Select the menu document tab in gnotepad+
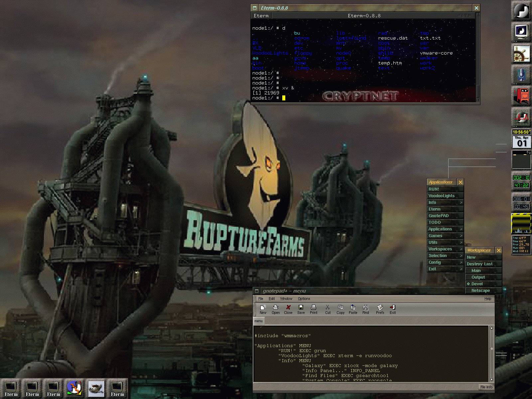 pos(258,321)
